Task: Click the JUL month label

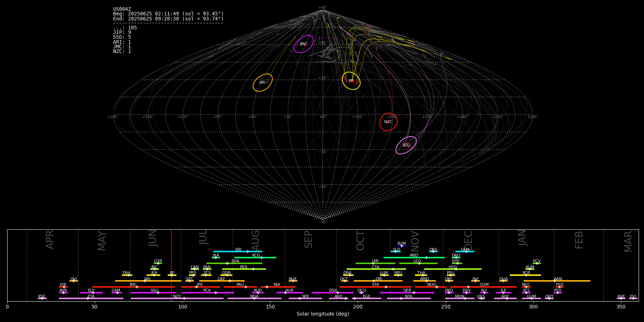Action: [203, 237]
